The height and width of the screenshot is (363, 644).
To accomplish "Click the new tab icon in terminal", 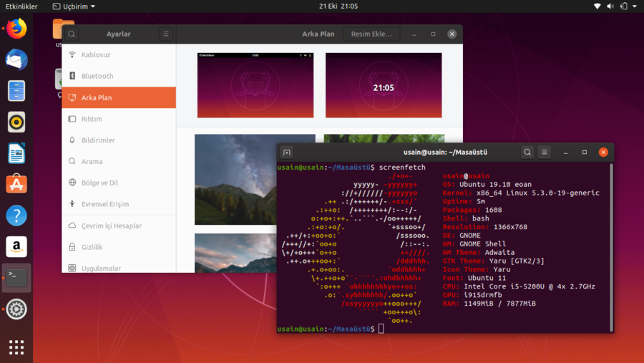I will pos(287,152).
